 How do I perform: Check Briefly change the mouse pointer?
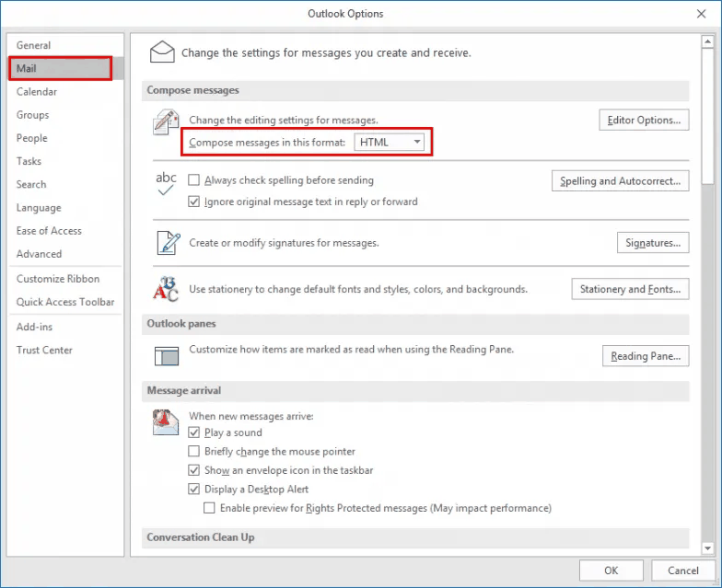[193, 451]
